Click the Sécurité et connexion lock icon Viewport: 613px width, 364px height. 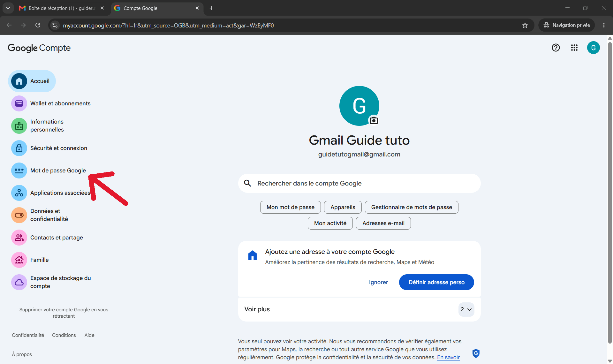coord(19,148)
